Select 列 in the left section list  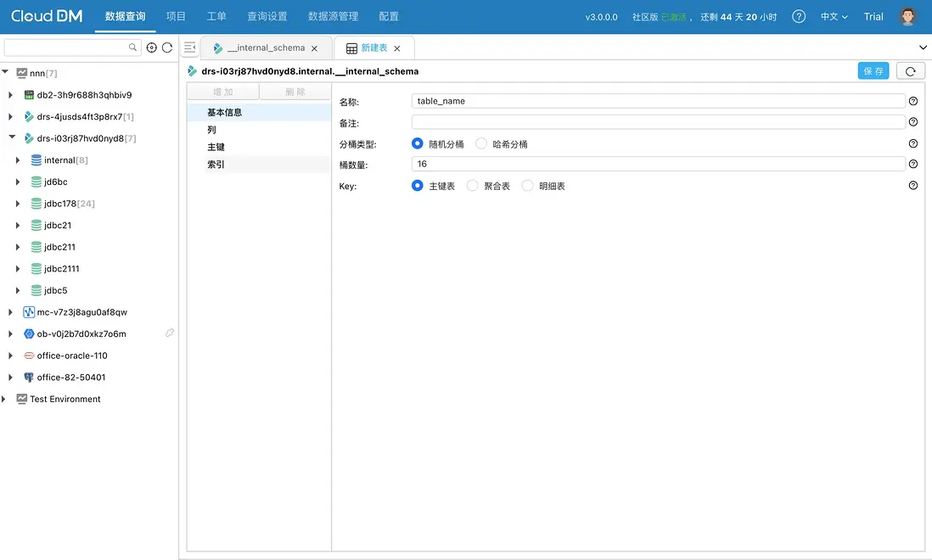(211, 130)
